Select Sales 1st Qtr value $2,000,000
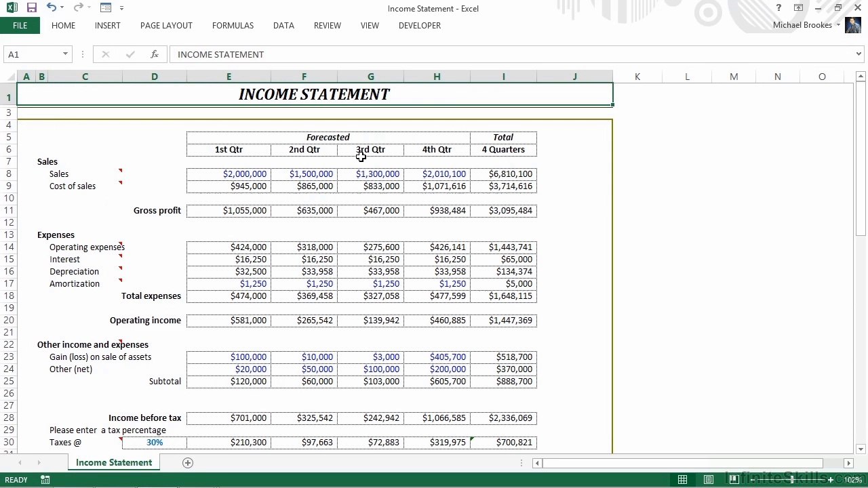The image size is (868, 488). pos(229,174)
